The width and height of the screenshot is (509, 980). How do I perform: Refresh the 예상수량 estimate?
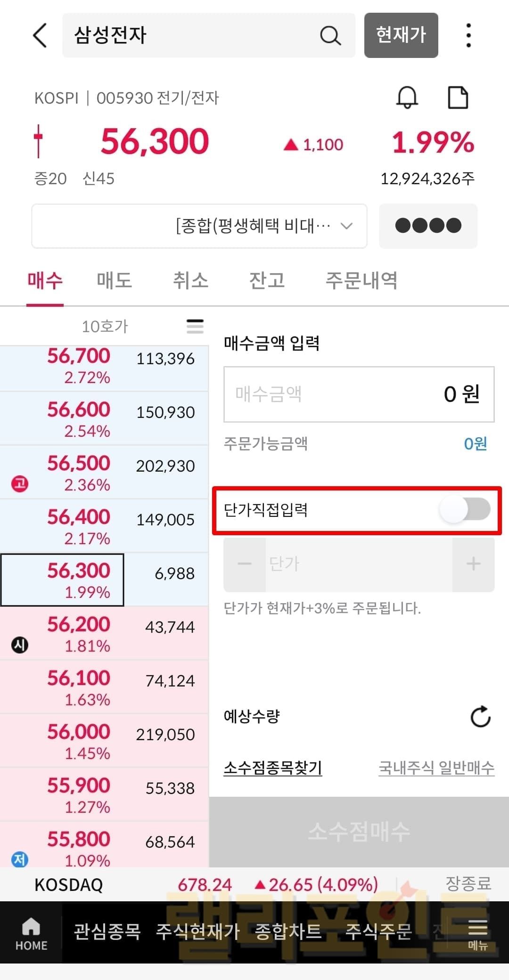[x=480, y=717]
